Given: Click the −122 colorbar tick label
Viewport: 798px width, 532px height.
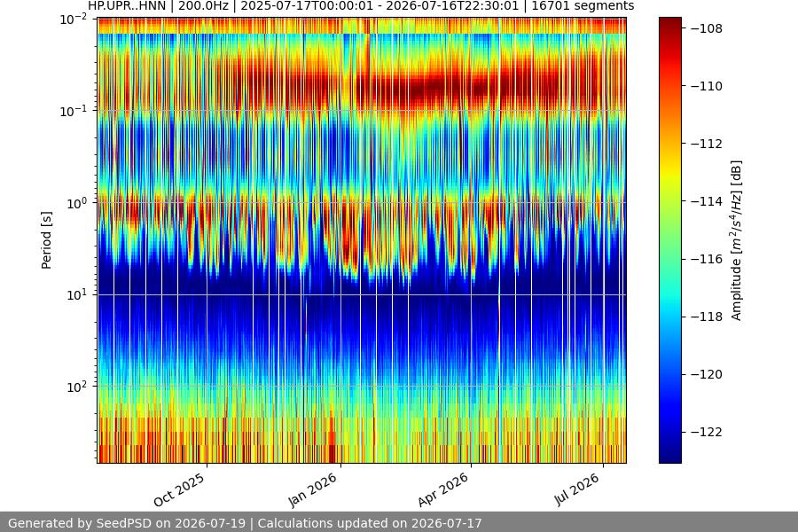Looking at the screenshot, I should [x=707, y=432].
